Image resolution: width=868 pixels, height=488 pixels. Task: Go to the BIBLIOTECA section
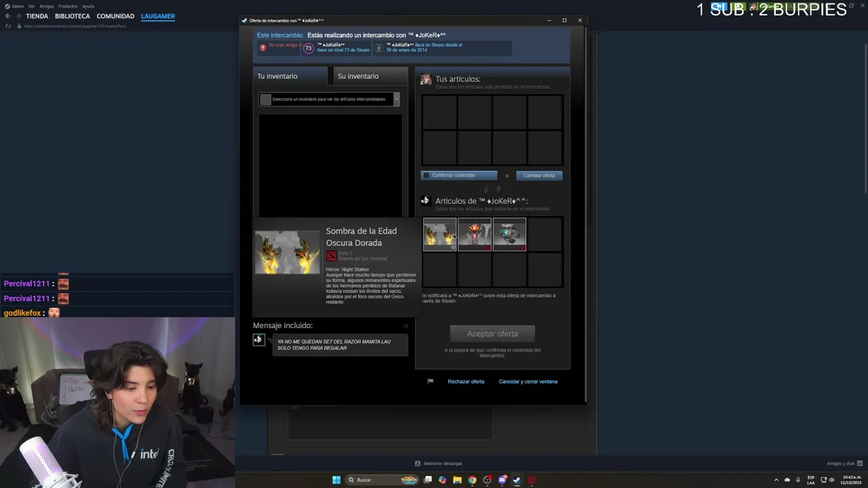pos(73,16)
